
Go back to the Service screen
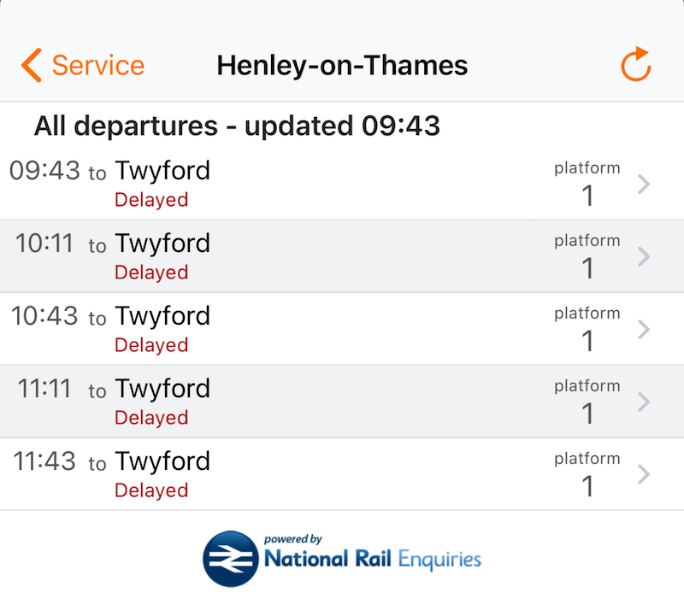pos(81,65)
